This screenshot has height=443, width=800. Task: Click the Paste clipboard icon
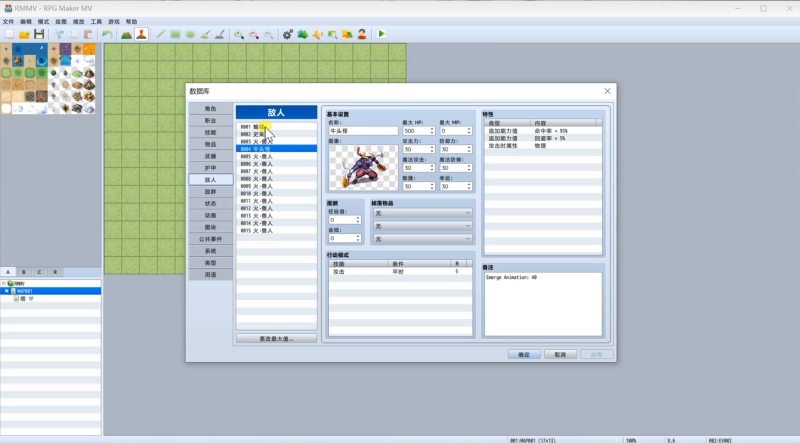tap(88, 34)
